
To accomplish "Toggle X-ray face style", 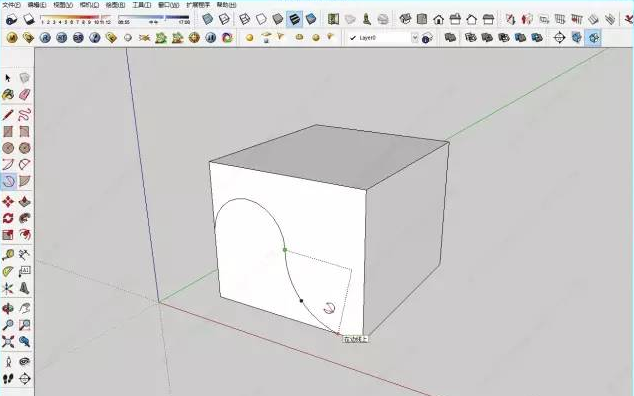I will click(207, 19).
